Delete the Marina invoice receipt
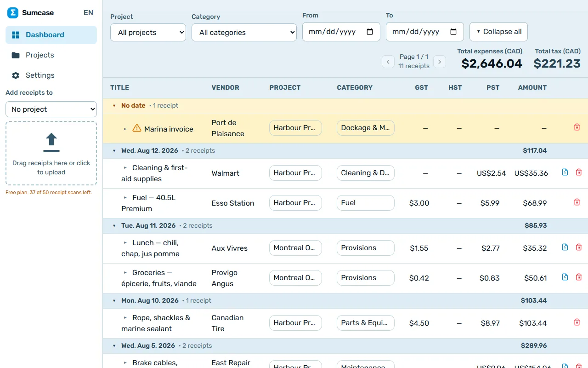 coord(577,127)
